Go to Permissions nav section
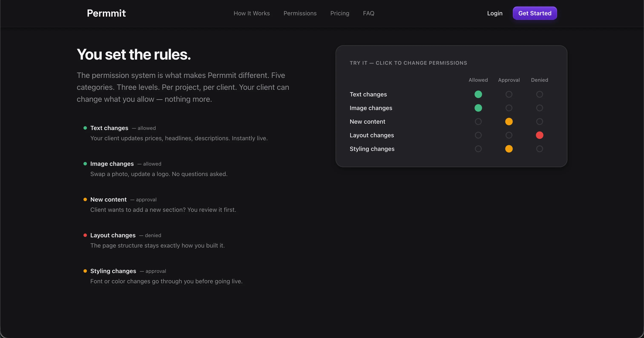This screenshot has width=644, height=338. [300, 13]
